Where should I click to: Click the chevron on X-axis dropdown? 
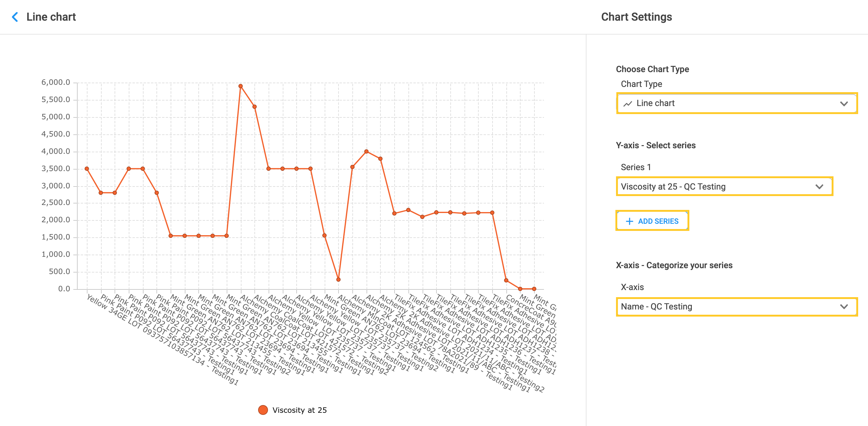(843, 307)
